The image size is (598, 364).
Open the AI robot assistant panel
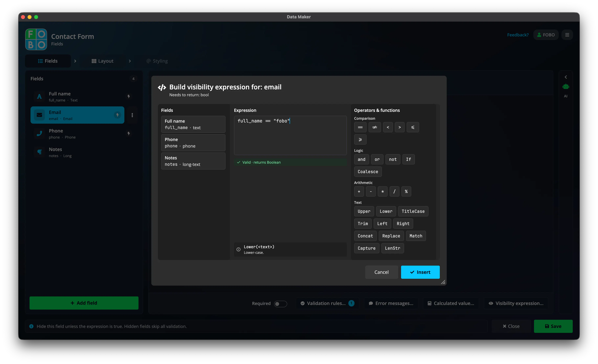(566, 87)
